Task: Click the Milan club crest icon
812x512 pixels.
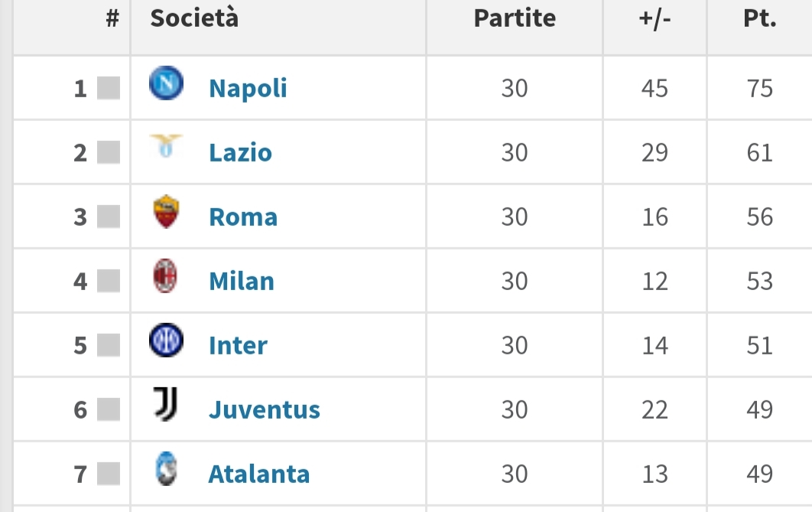Action: point(166,276)
